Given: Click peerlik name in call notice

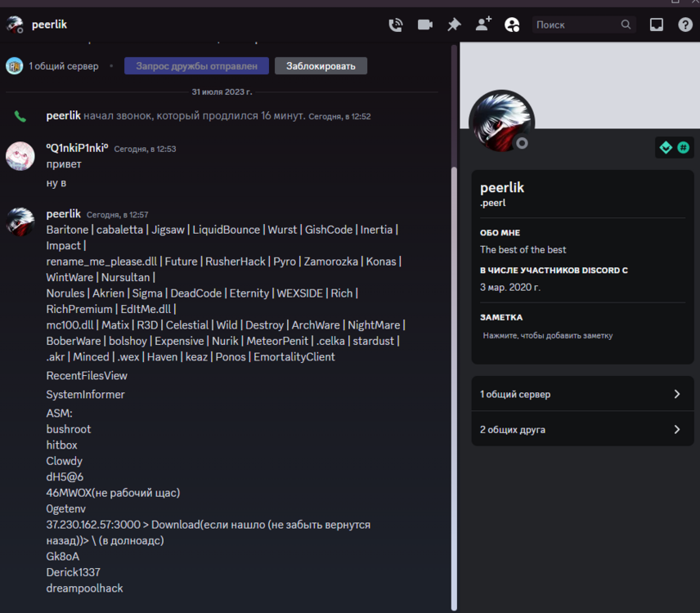Looking at the screenshot, I should 64,115.
